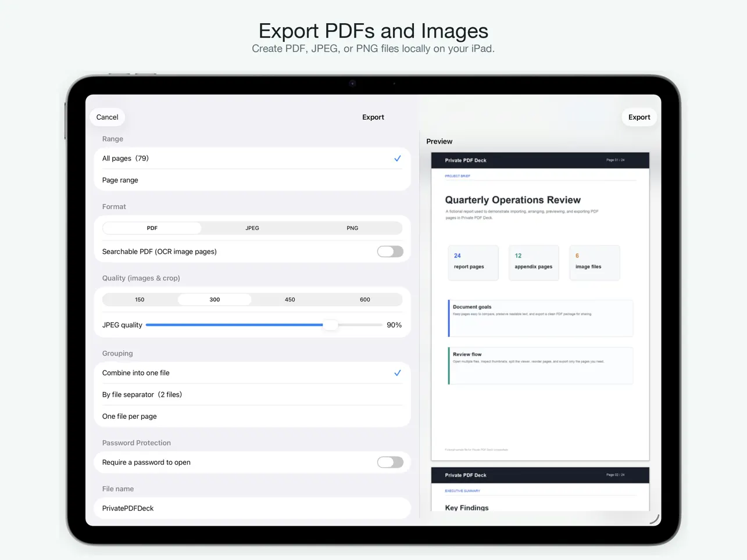The image size is (747, 560).
Task: Click the checkmark next to Combine into one file
Action: (x=398, y=373)
